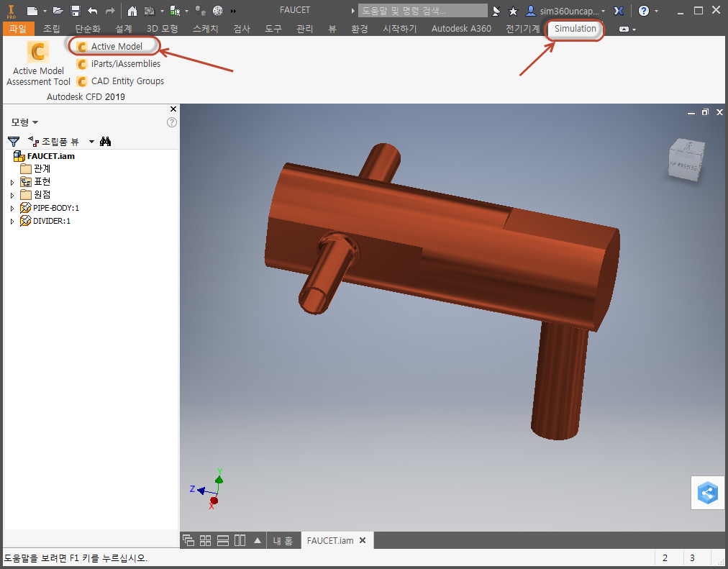
Task: Click the cascade windows icon
Action: [x=188, y=540]
